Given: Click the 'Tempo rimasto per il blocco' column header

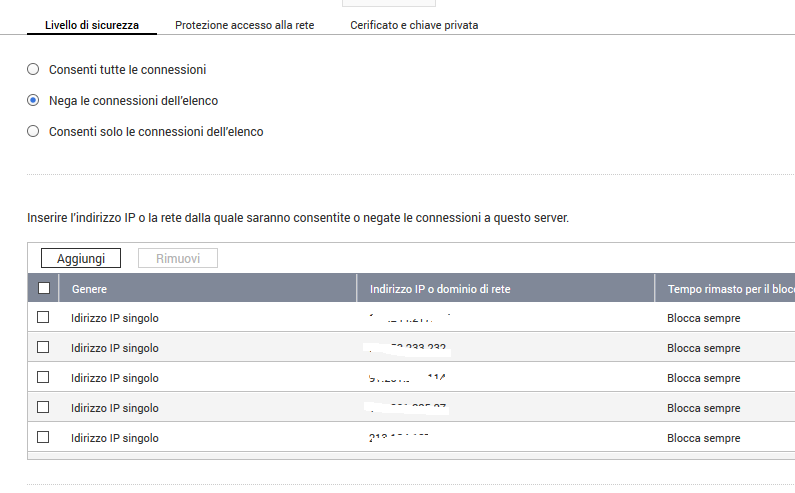Looking at the screenshot, I should [730, 289].
